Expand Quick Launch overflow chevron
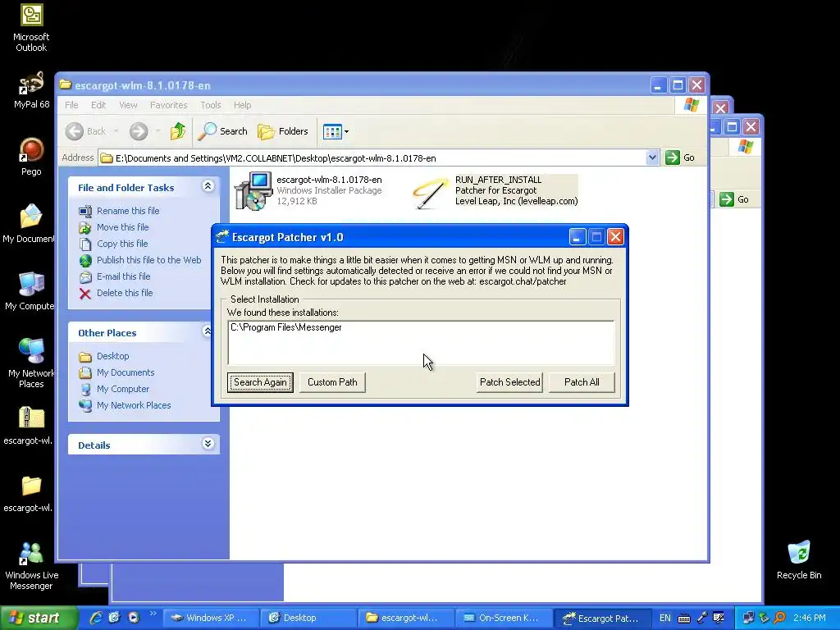This screenshot has height=630, width=840. pyautogui.click(x=153, y=614)
